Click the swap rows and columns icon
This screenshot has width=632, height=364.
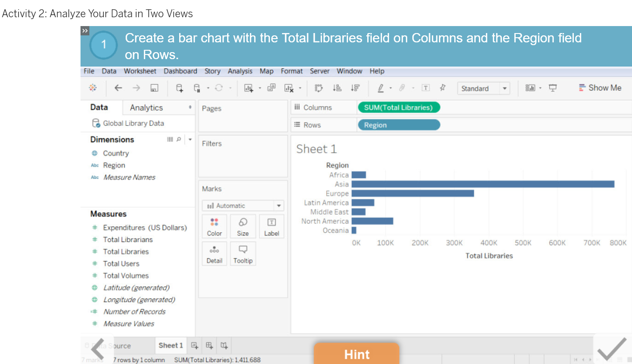click(319, 88)
